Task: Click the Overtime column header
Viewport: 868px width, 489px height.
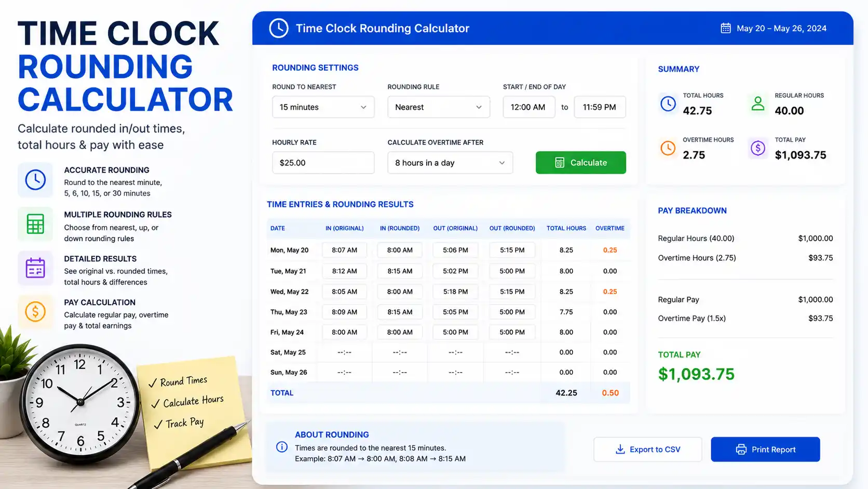Action: pyautogui.click(x=610, y=228)
